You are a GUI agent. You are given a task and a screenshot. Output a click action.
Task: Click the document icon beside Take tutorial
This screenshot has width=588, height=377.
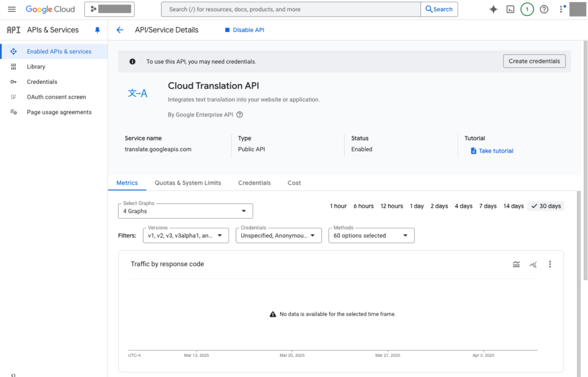click(x=474, y=151)
